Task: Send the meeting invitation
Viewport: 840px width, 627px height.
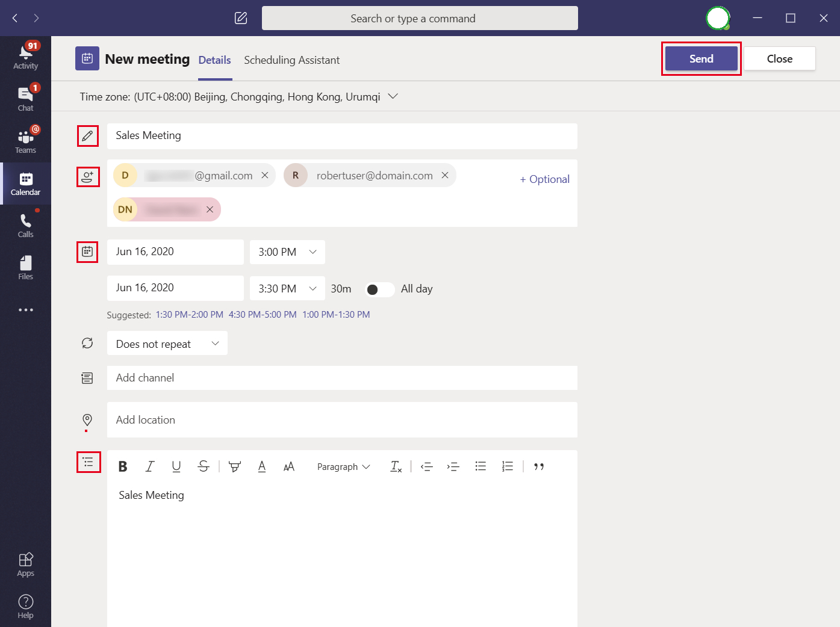Action: 702,58
